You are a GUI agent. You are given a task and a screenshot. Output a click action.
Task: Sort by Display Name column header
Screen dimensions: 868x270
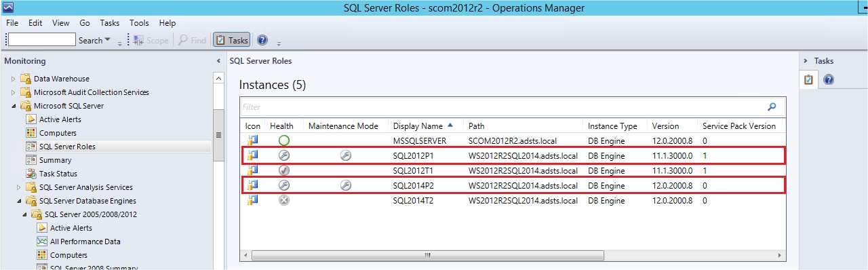click(417, 126)
